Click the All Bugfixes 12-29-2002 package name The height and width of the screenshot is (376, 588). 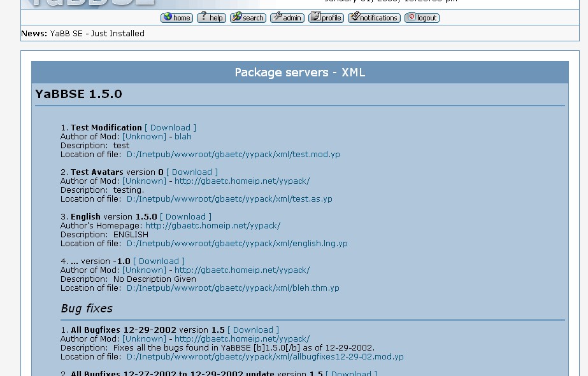124,330
